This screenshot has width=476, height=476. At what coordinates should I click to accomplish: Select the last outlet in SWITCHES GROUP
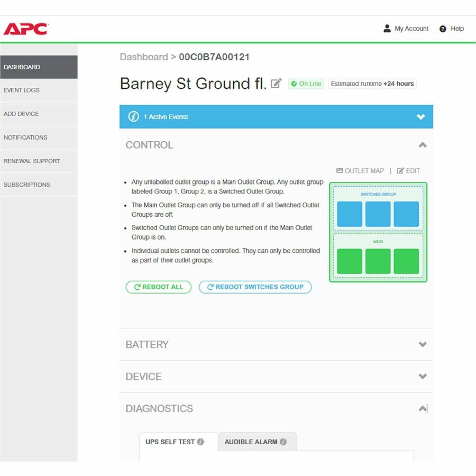click(406, 214)
